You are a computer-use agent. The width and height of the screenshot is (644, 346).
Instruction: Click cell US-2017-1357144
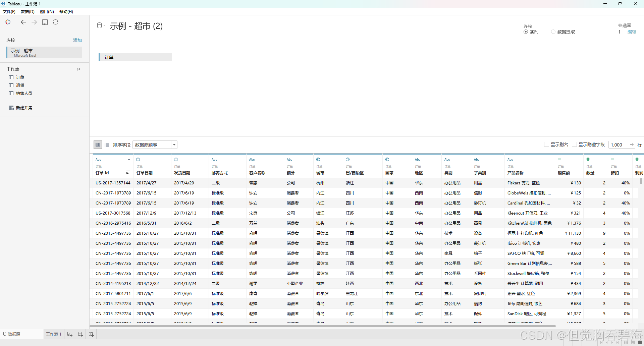pyautogui.click(x=113, y=183)
